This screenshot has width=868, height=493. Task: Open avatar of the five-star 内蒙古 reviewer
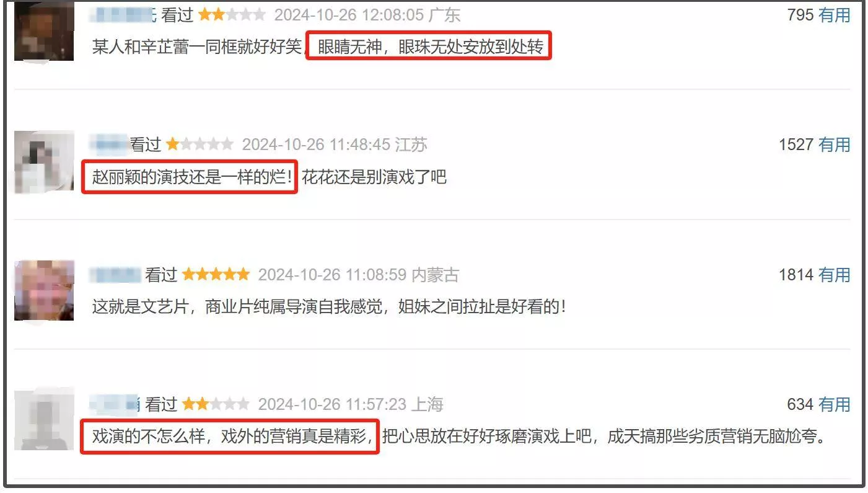tap(44, 290)
